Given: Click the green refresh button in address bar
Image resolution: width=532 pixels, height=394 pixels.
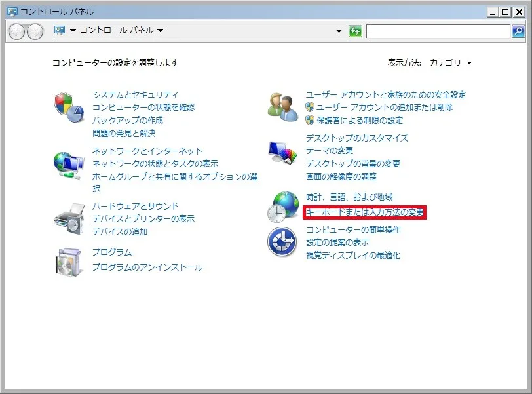Looking at the screenshot, I should tap(355, 31).
